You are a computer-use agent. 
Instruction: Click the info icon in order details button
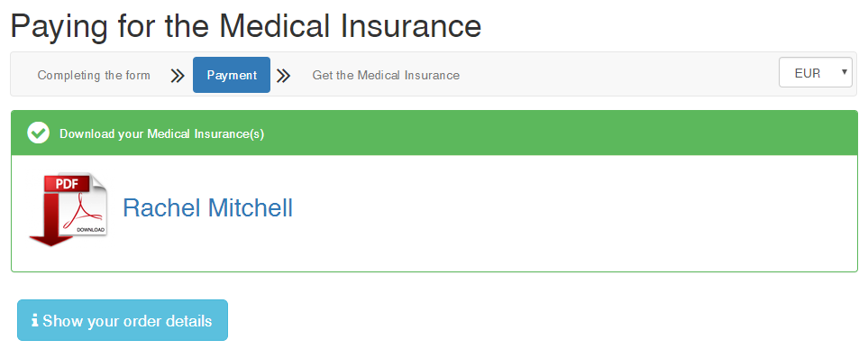(35, 320)
